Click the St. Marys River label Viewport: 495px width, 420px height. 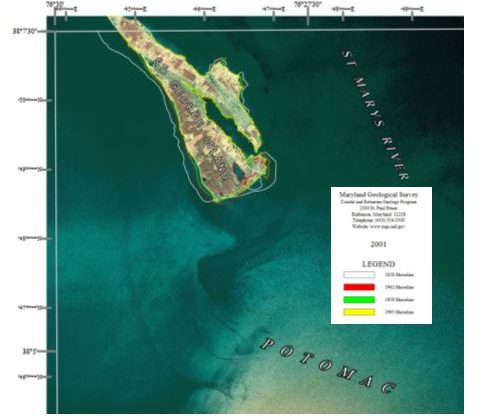click(x=376, y=115)
